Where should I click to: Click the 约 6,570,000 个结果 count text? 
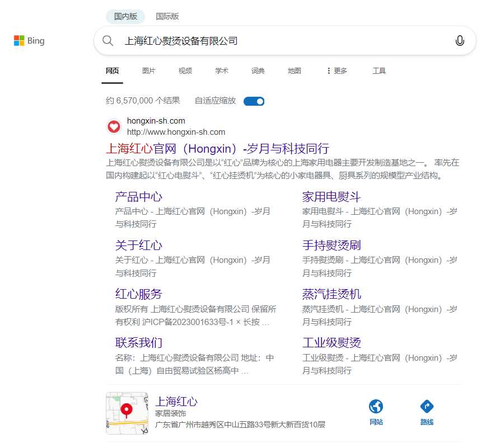point(143,101)
